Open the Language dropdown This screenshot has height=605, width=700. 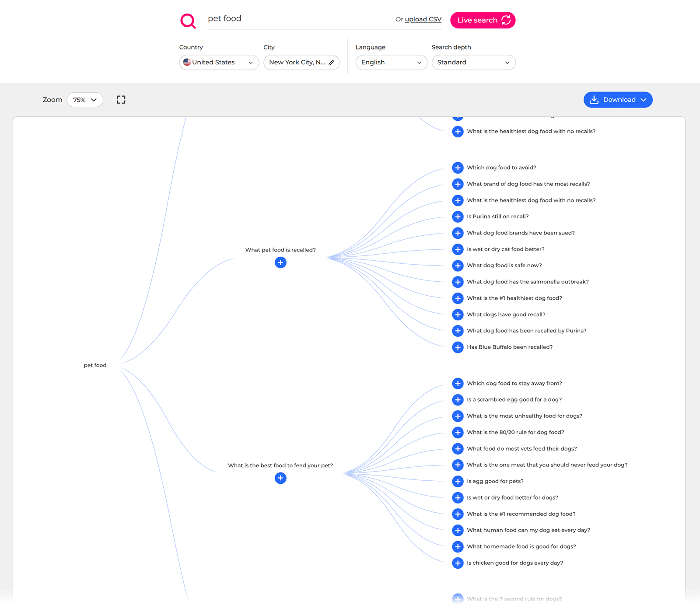pyautogui.click(x=391, y=62)
